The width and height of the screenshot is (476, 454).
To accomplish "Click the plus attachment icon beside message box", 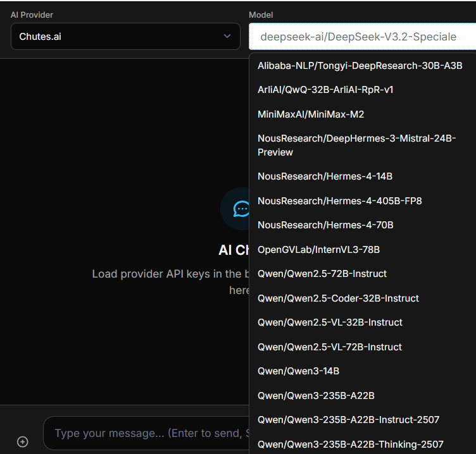I will (23, 441).
